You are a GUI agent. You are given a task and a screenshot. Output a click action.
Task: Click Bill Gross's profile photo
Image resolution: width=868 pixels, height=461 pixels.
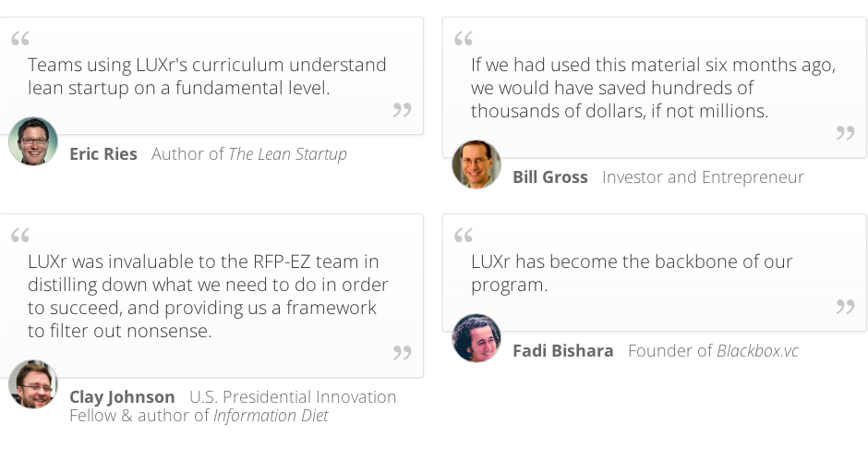coord(476,164)
